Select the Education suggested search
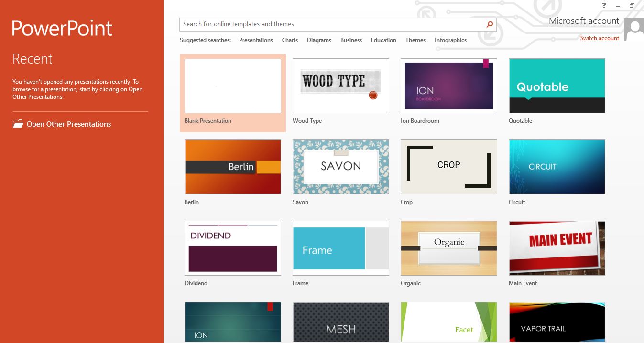Screen dimensions: 644x343 (x=383, y=40)
